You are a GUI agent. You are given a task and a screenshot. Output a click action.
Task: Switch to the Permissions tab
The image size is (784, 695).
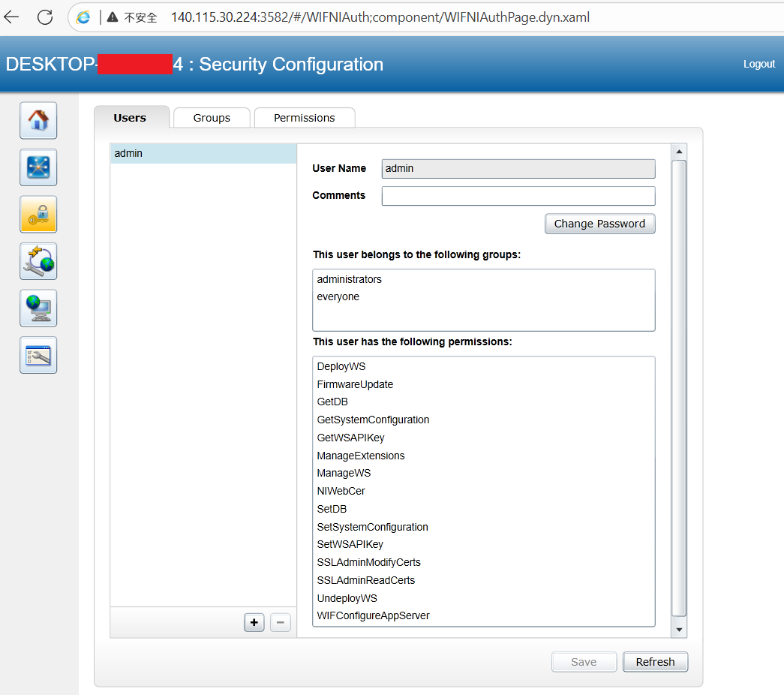(x=305, y=118)
